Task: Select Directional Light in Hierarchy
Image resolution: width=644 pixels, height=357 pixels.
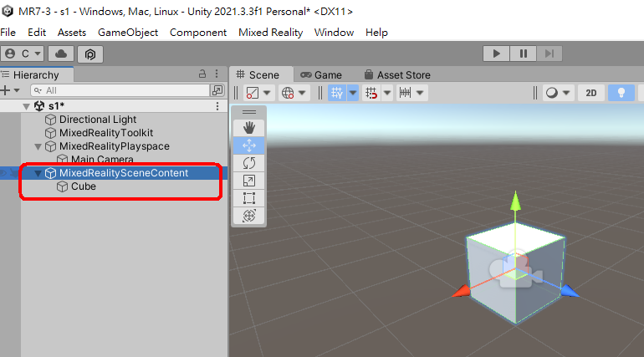Action: click(98, 120)
